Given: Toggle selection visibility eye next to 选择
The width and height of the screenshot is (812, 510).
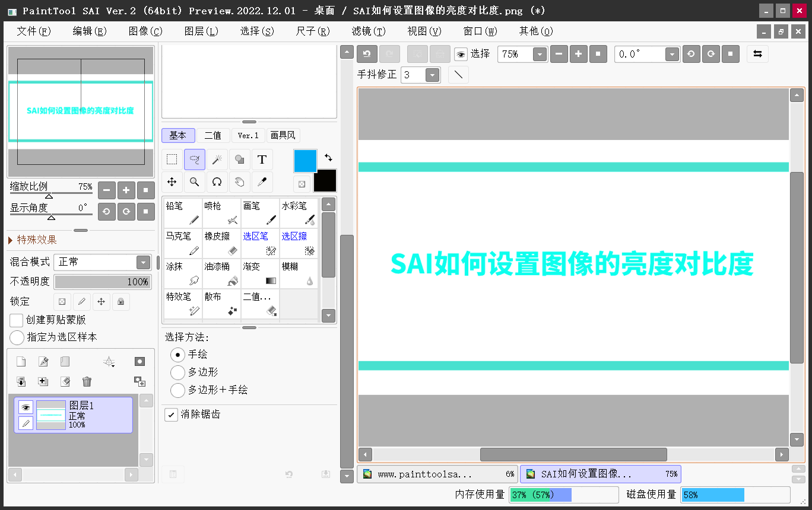Looking at the screenshot, I should (x=461, y=55).
